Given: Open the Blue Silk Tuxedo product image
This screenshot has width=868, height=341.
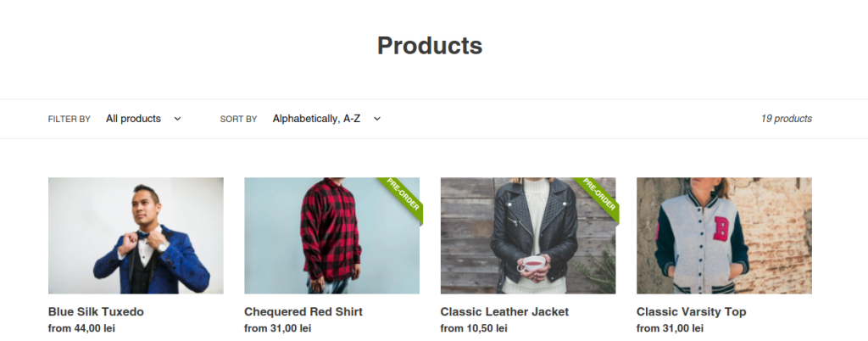Looking at the screenshot, I should pos(136,235).
